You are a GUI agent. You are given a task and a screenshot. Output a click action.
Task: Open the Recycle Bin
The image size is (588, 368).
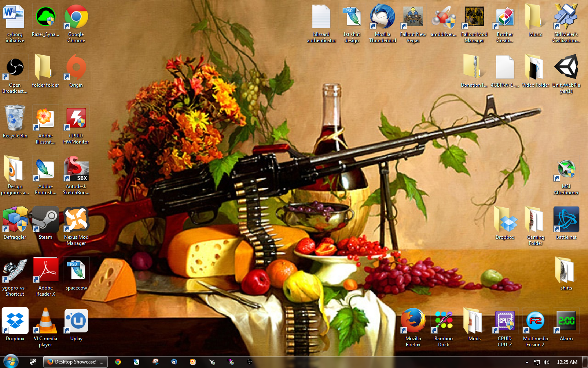coord(15,122)
